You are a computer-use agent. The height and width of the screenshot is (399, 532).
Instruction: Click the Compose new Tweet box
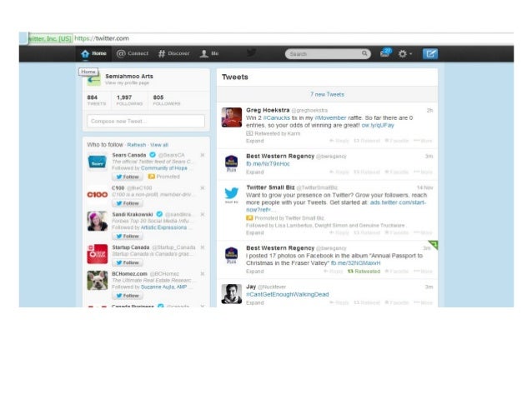146,121
